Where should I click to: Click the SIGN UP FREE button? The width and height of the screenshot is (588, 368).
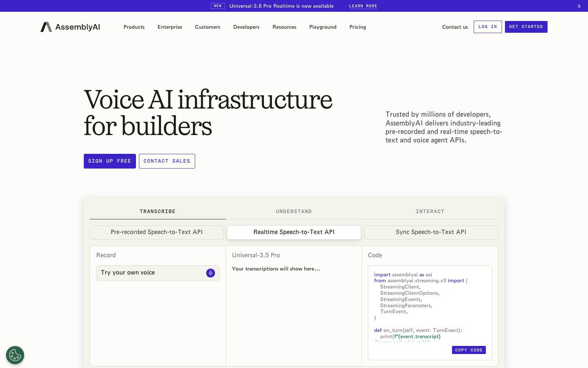(110, 161)
